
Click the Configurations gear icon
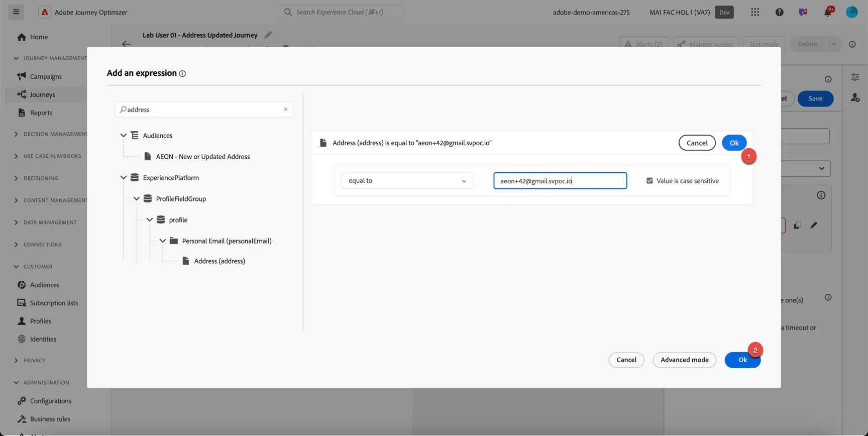22,401
